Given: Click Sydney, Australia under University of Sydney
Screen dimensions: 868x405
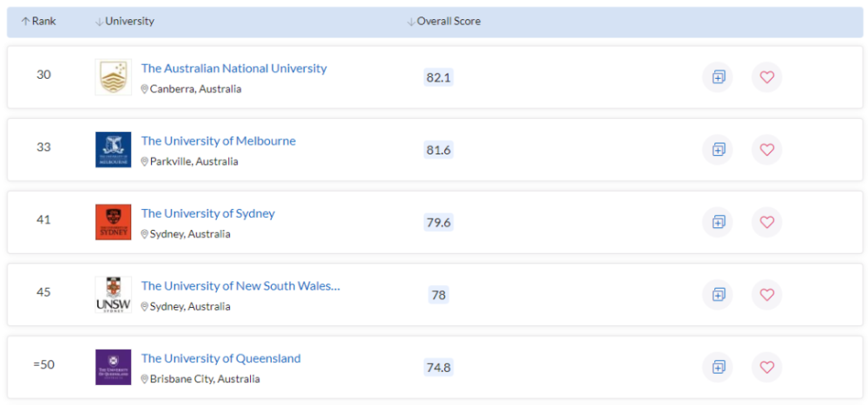Looking at the screenshot, I should [190, 234].
